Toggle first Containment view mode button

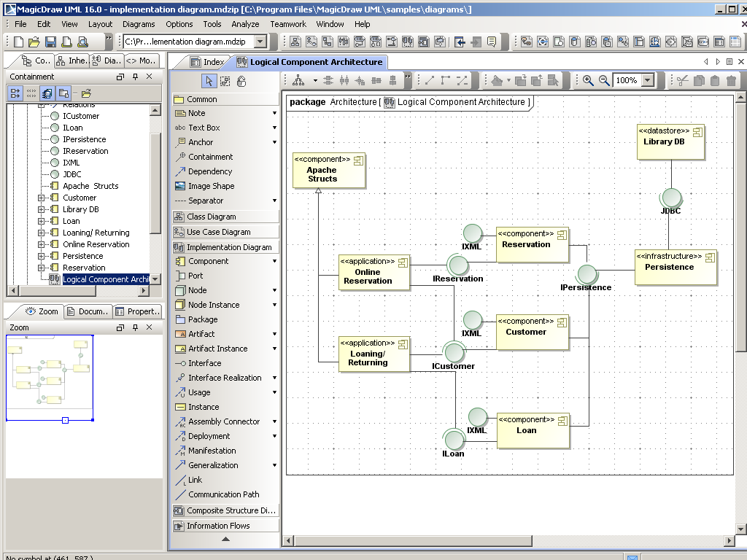[x=15, y=93]
